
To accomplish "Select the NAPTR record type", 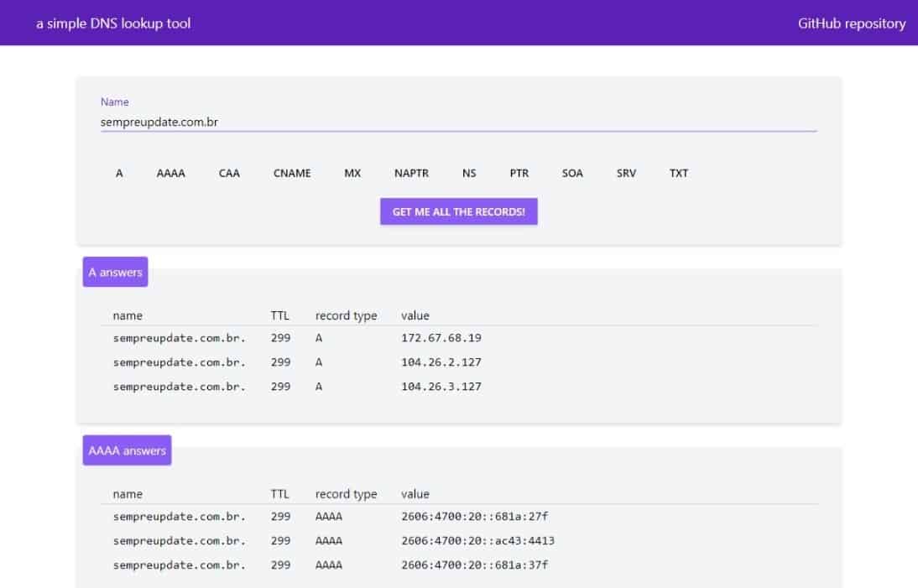I will [x=411, y=173].
